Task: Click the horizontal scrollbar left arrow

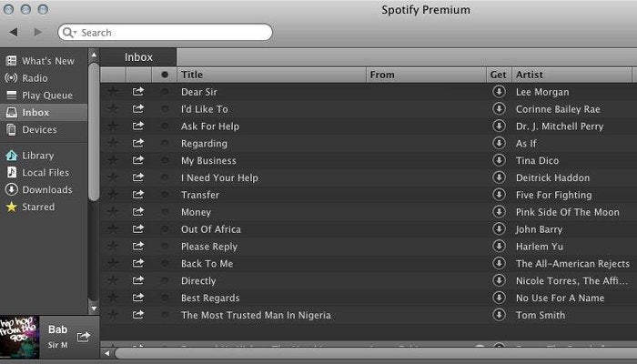Action: pyautogui.click(x=106, y=353)
